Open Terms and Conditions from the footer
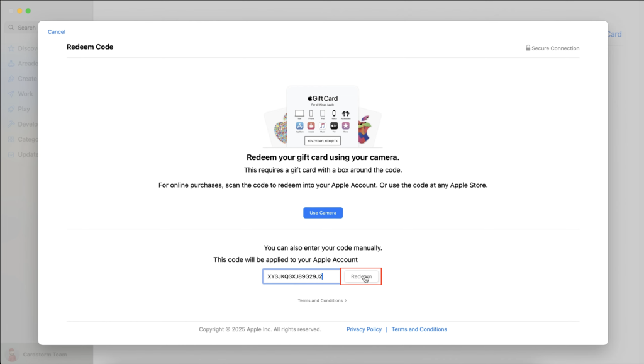Screen dimensions: 644x364 419,329
